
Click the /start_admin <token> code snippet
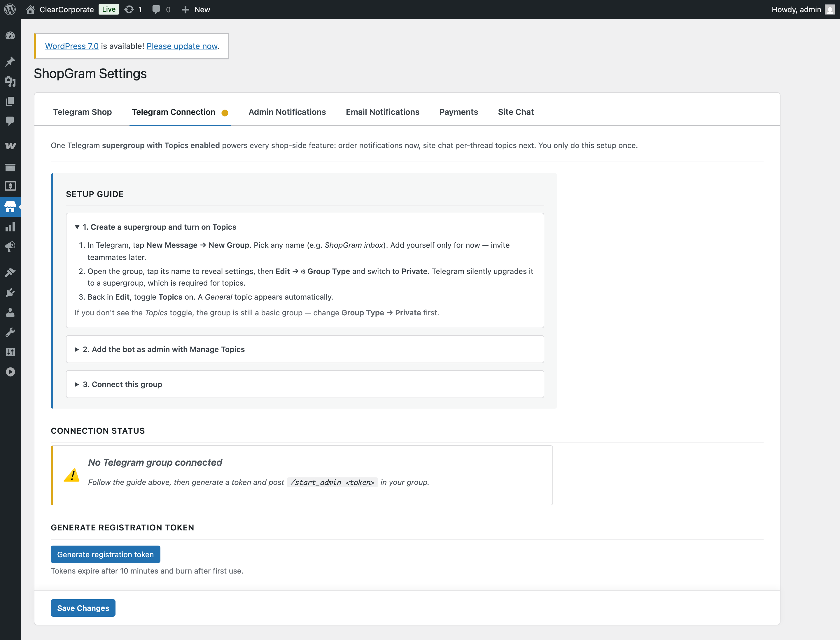point(332,482)
